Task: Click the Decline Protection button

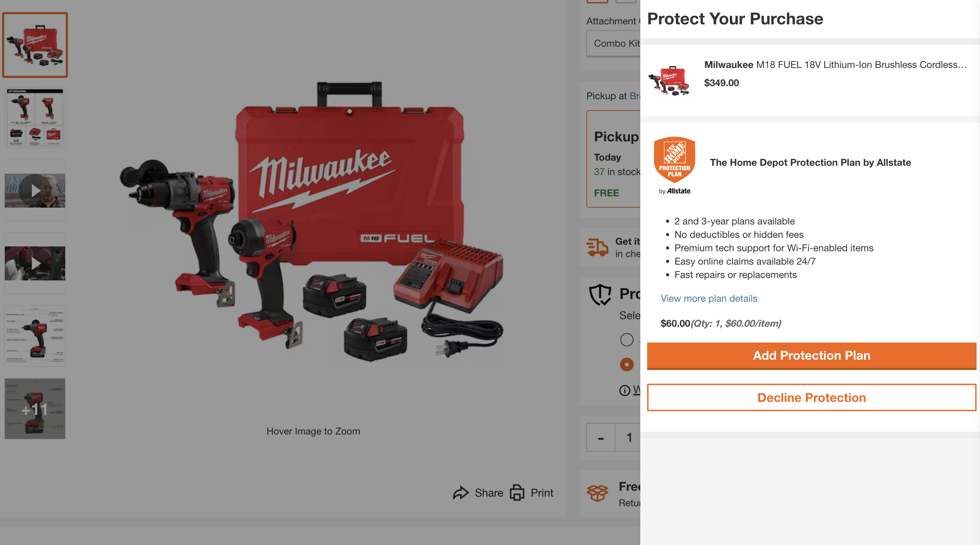Action: [812, 397]
